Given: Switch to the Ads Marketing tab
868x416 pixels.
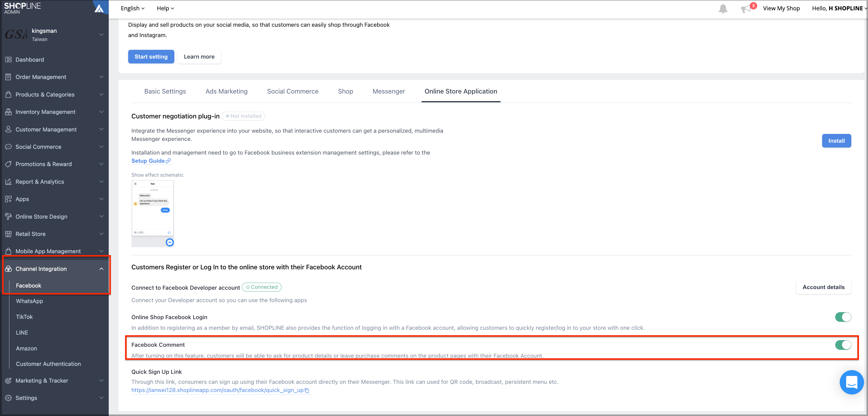Looking at the screenshot, I should coord(227,91).
